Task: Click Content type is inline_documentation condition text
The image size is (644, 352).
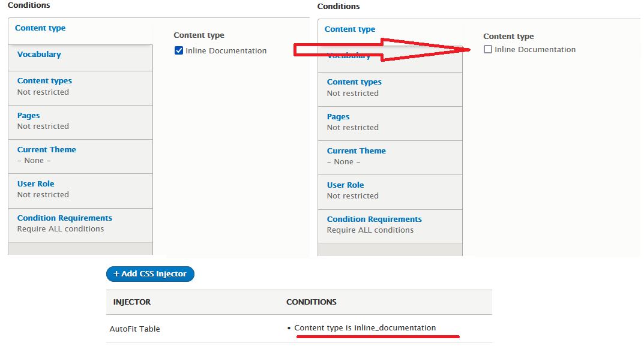Action: coord(365,328)
